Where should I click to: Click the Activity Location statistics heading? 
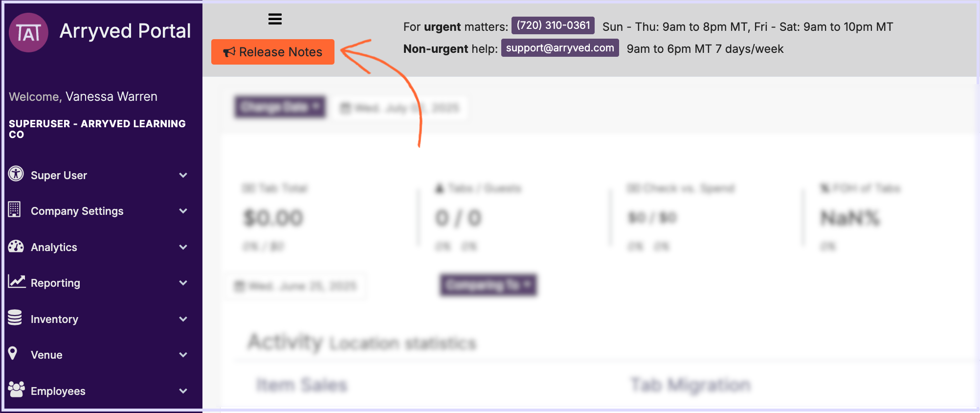pyautogui.click(x=362, y=342)
